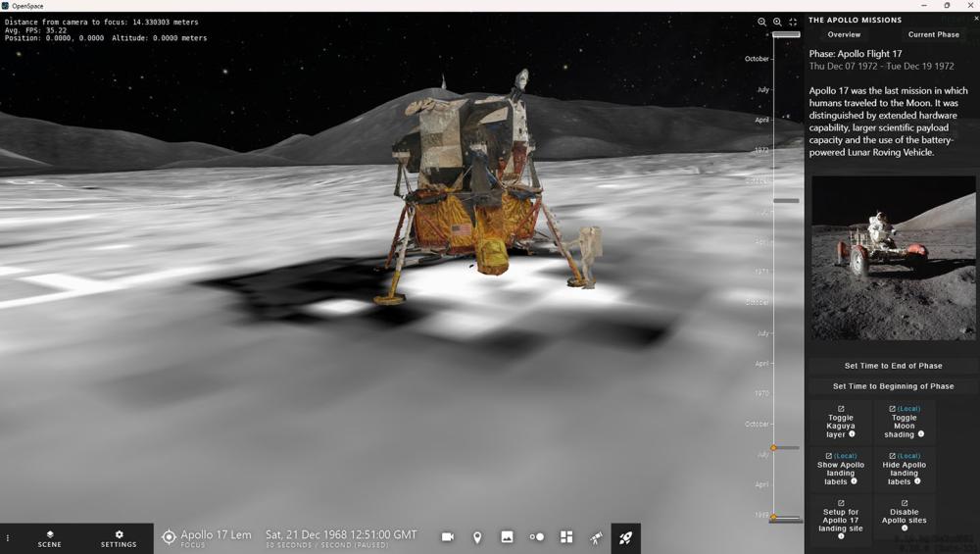Open the image/screenspace picture icon

[x=507, y=537]
